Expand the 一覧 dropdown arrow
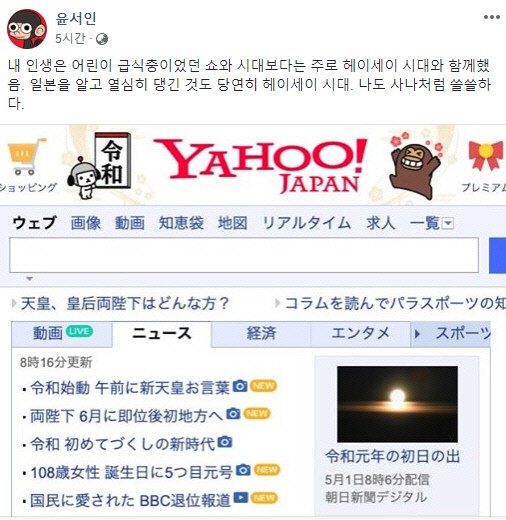The width and height of the screenshot is (506, 520). [447, 223]
